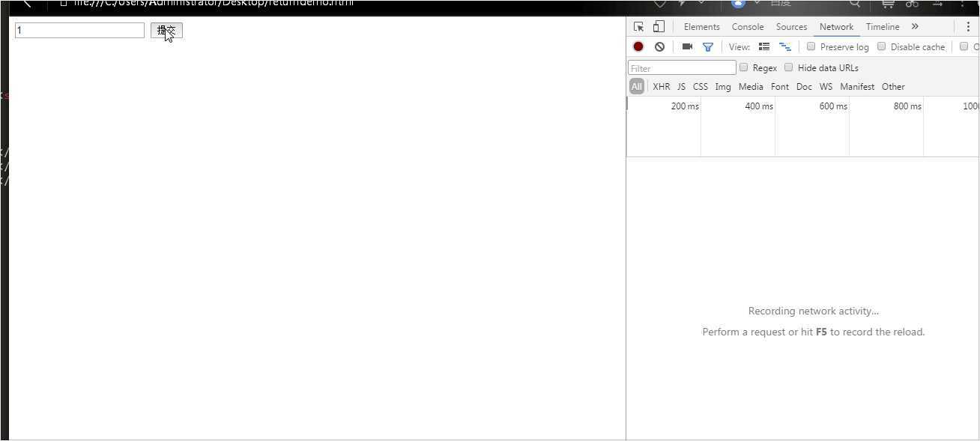Filter requests by CSS
The image size is (980, 441).
tap(700, 87)
